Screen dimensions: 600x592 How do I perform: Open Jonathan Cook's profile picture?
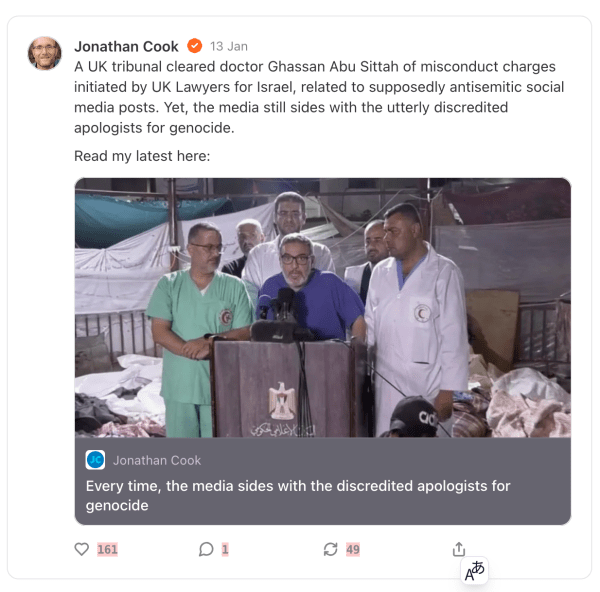[x=45, y=54]
